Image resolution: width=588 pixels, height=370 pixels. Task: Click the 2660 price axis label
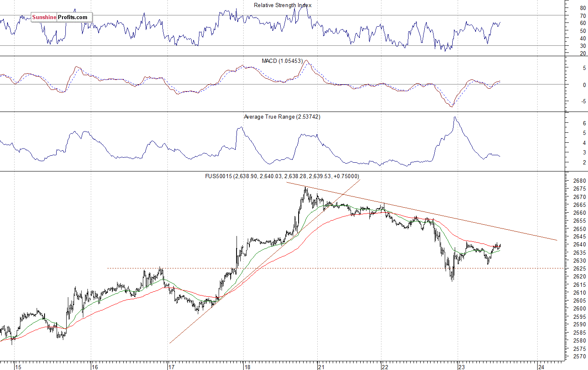pos(580,213)
